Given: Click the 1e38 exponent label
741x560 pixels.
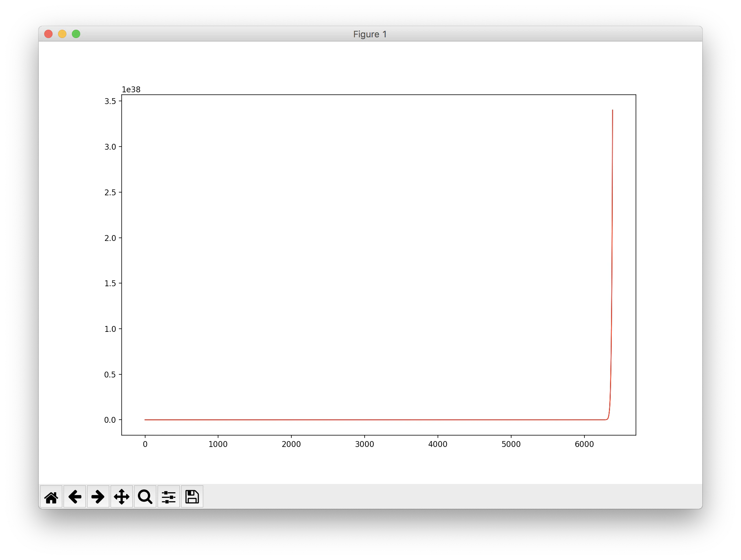Looking at the screenshot, I should tap(131, 90).
